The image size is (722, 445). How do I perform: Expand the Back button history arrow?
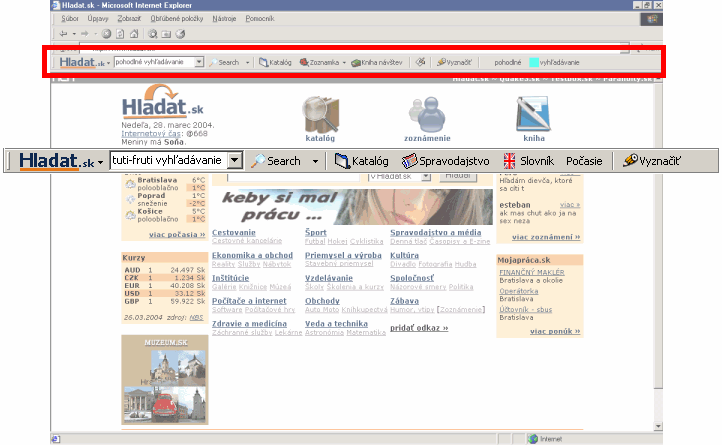pos(74,34)
